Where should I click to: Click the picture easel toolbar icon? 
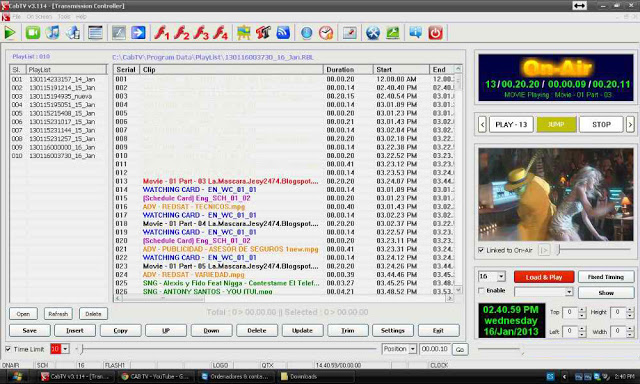click(x=244, y=33)
